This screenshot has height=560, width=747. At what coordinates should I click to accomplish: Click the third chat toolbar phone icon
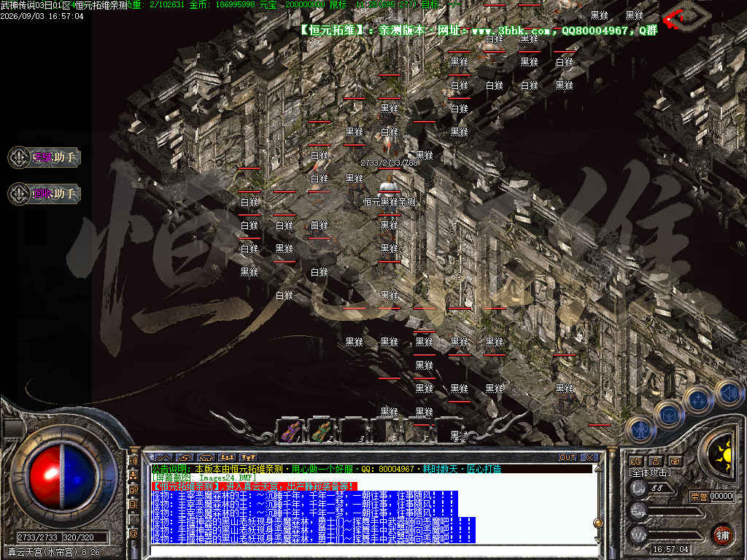tap(206, 458)
